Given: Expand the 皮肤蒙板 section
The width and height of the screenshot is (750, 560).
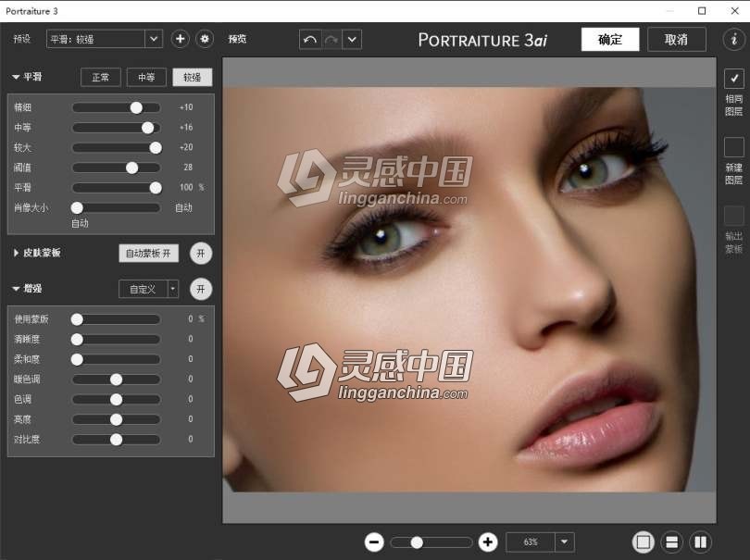Looking at the screenshot, I should click(16, 253).
